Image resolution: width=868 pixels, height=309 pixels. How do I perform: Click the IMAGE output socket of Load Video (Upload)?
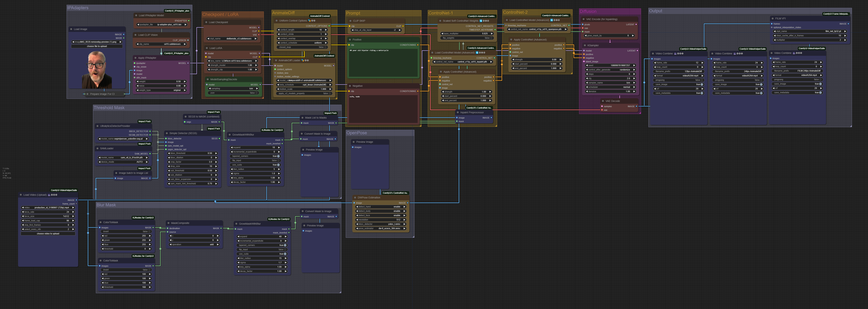pos(76,200)
